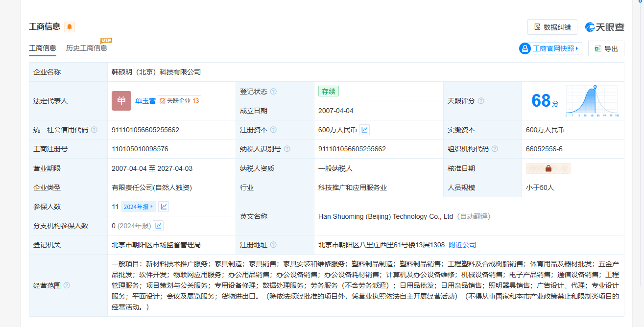Click the 分支机构参保人数 chart icon
The width and height of the screenshot is (644, 327).
coord(158,226)
